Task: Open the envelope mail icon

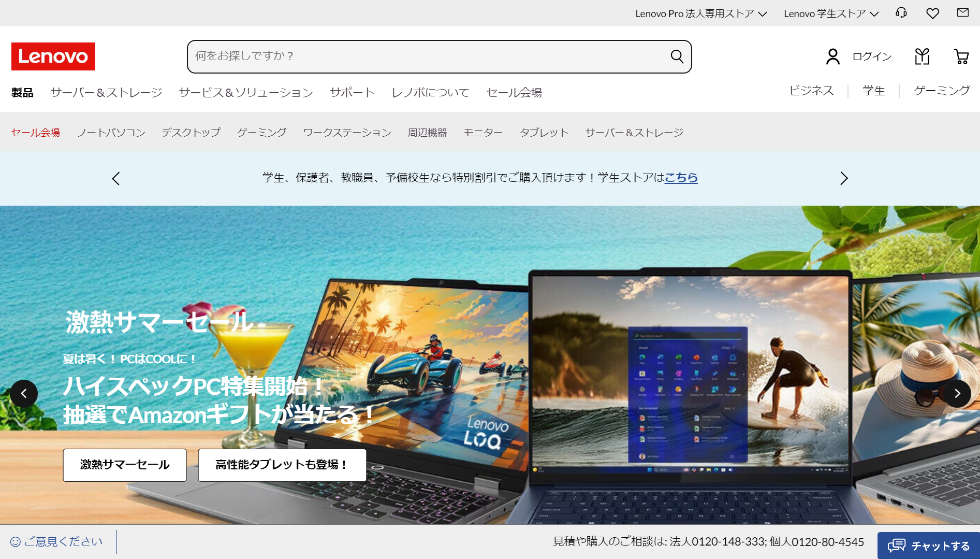Action: pos(963,12)
